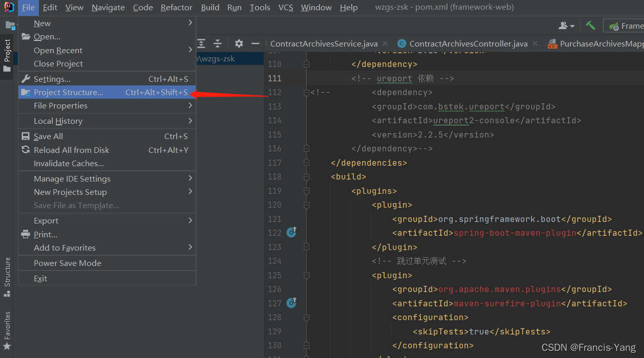This screenshot has width=644, height=358.
Task: Close the ContractArchivesService.java tab
Action: point(384,44)
